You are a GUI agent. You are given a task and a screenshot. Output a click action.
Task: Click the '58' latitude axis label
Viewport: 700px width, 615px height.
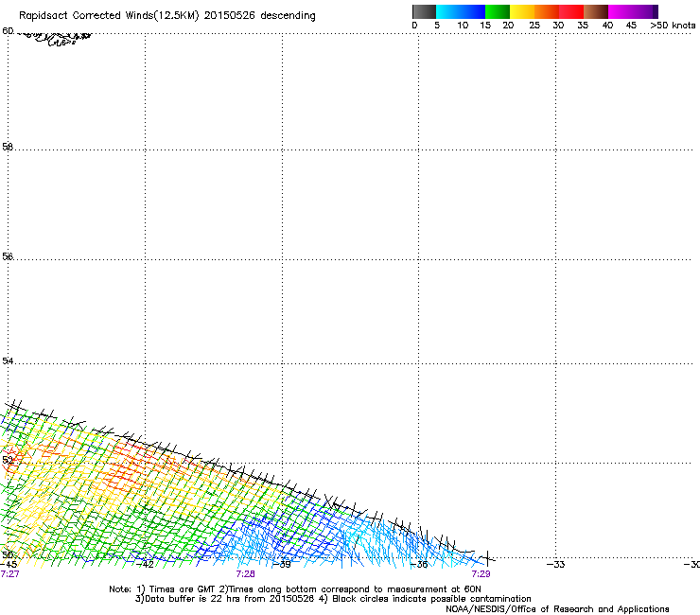click(8, 147)
